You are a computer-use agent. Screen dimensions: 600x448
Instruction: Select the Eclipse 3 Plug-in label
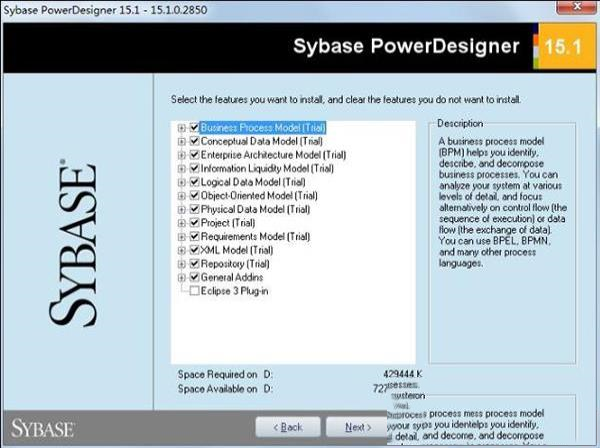[235, 291]
